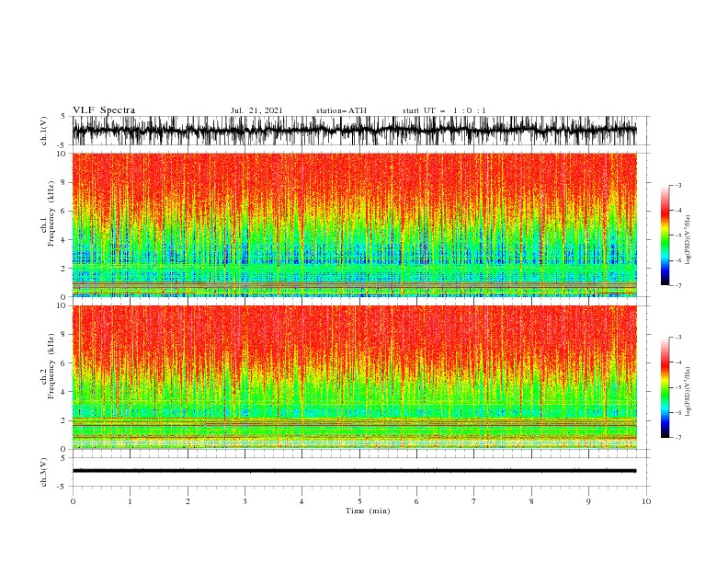Click time axis tick label "5"
This screenshot has width=728, height=563.
click(x=359, y=501)
